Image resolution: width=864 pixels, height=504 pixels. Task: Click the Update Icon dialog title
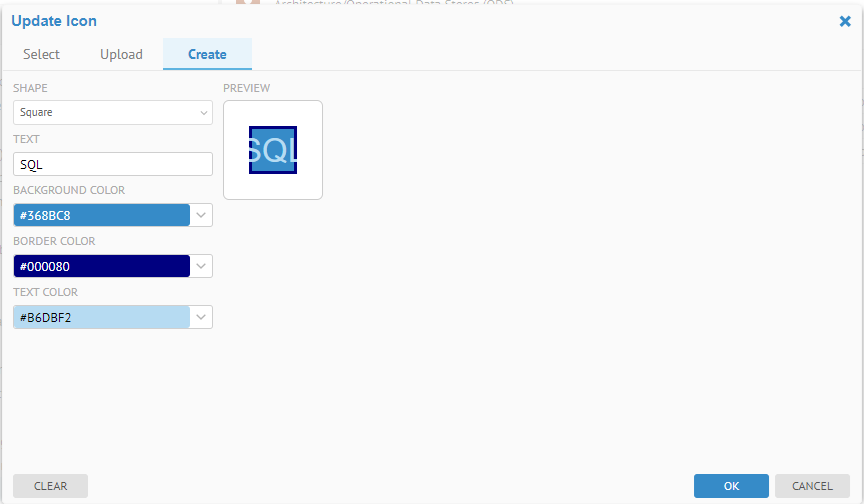pyautogui.click(x=54, y=21)
